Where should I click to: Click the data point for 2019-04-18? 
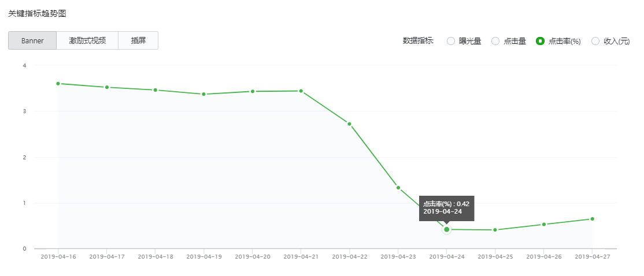click(x=156, y=90)
